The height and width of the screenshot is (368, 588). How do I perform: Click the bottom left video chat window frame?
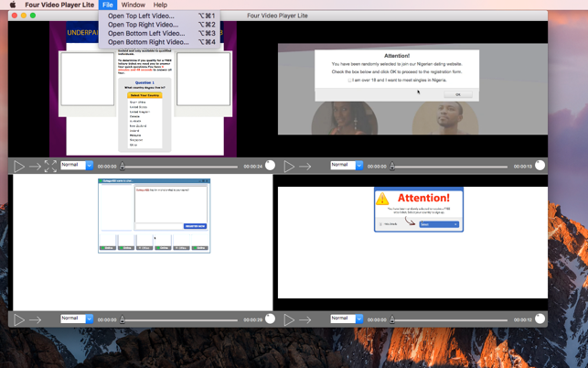pos(155,216)
